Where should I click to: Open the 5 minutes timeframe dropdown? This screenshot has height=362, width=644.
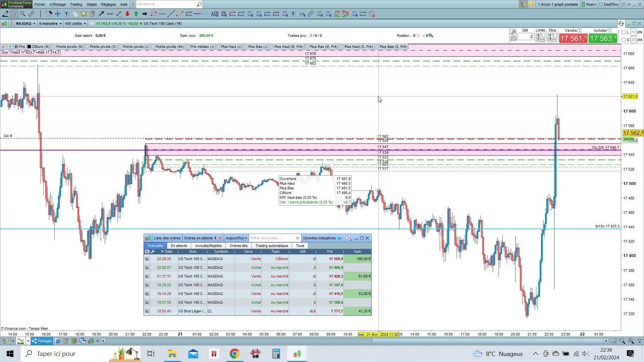[50, 23]
